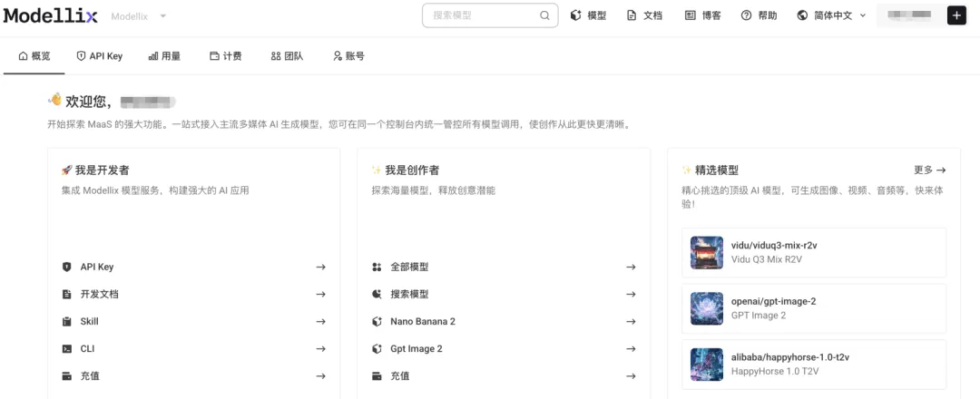This screenshot has height=399, width=980.
Task: Click the shield icon beside API Key row
Action: coord(67,268)
